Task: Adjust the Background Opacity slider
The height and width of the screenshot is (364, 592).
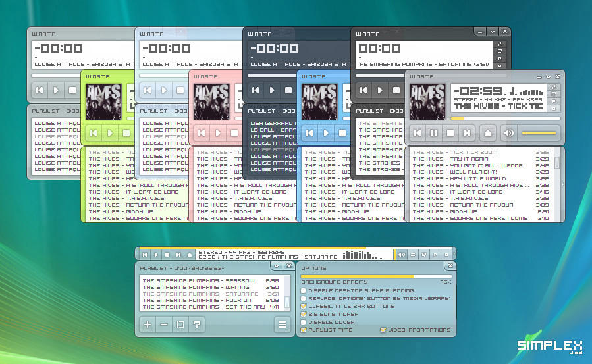Action: [376, 276]
